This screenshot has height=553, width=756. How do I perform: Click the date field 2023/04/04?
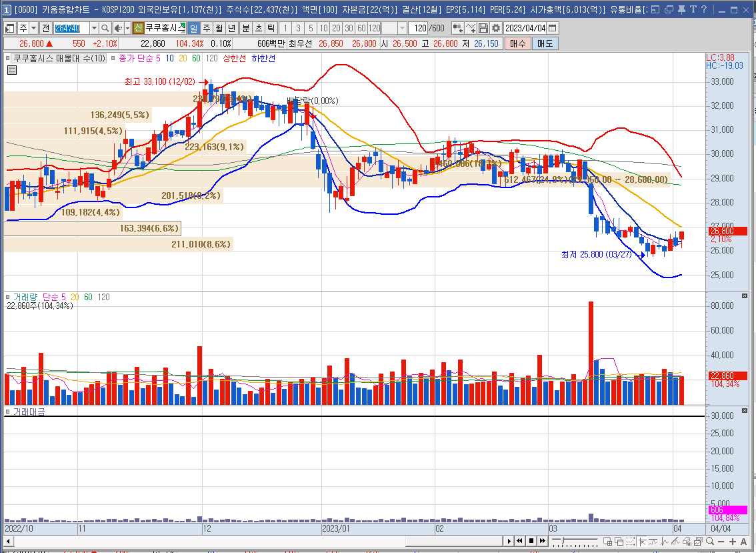click(x=525, y=29)
